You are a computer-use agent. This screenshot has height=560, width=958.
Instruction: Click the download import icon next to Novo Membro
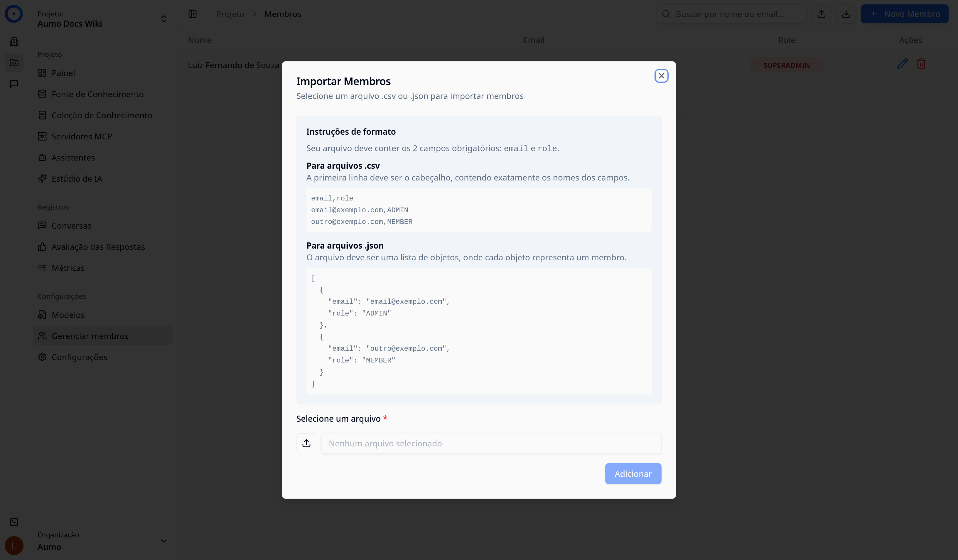pos(846,14)
